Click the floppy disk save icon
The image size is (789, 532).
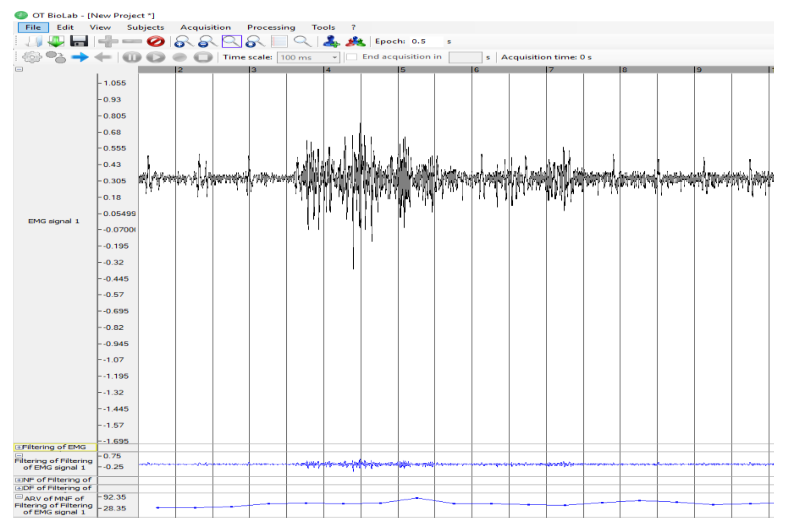pyautogui.click(x=79, y=41)
